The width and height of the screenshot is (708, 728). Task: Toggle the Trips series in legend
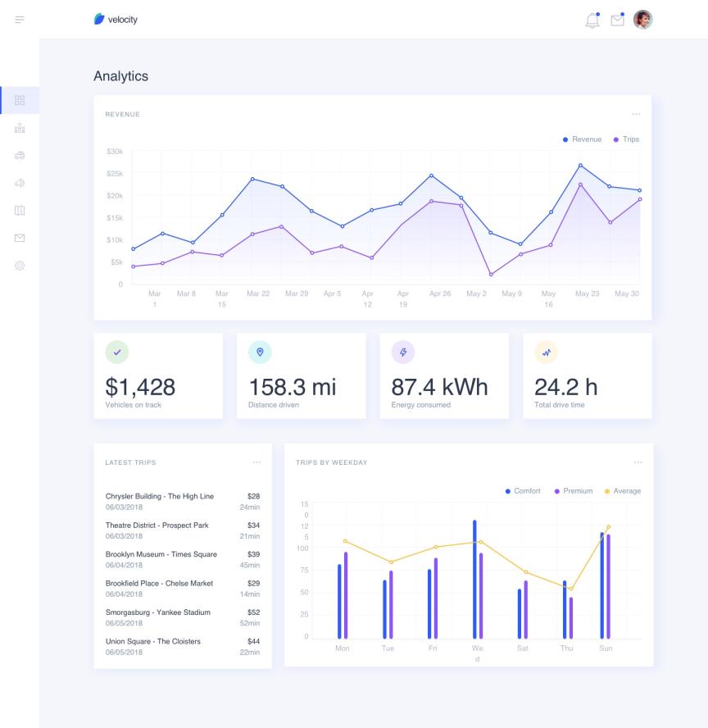tap(626, 139)
